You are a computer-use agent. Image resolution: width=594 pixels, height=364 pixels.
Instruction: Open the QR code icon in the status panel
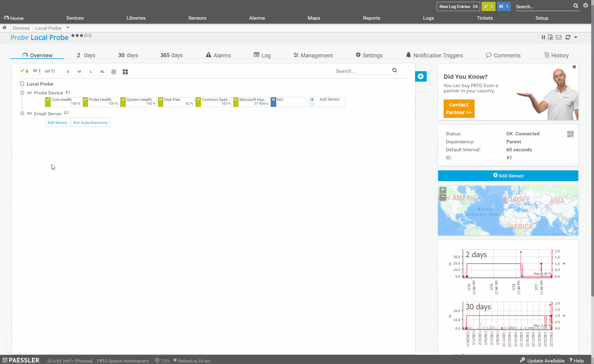click(570, 134)
